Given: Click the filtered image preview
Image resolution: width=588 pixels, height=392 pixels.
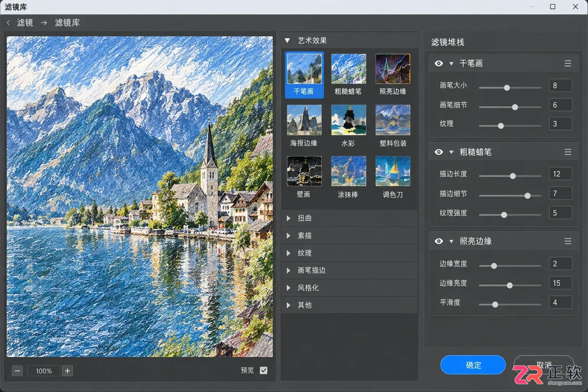Looking at the screenshot, I should coord(140,196).
